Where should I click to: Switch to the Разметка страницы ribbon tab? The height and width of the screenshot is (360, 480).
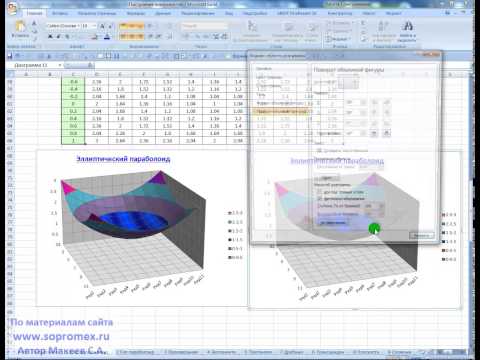point(97,13)
